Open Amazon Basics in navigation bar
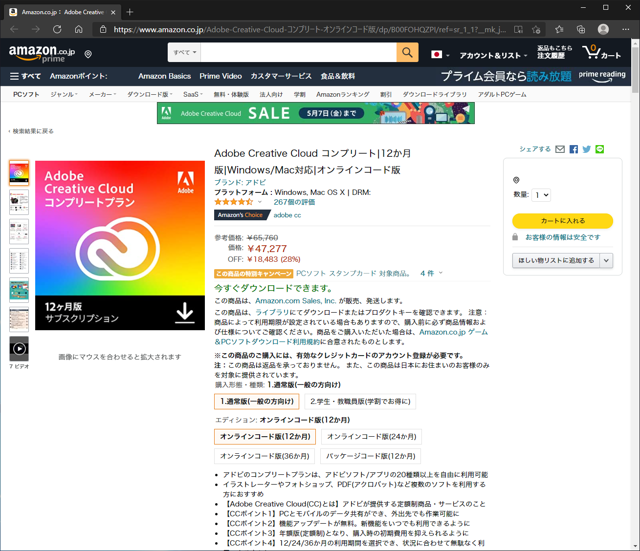Image resolution: width=640 pixels, height=551 pixels. pos(164,76)
